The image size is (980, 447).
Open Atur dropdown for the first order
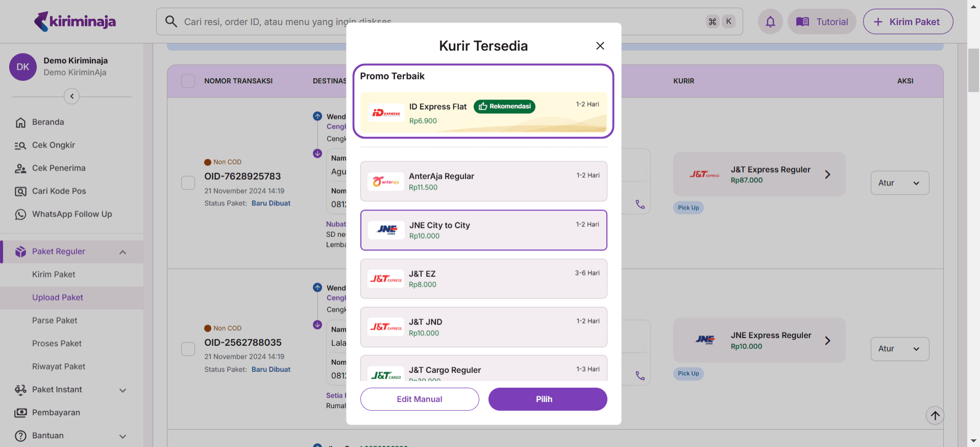pyautogui.click(x=899, y=183)
